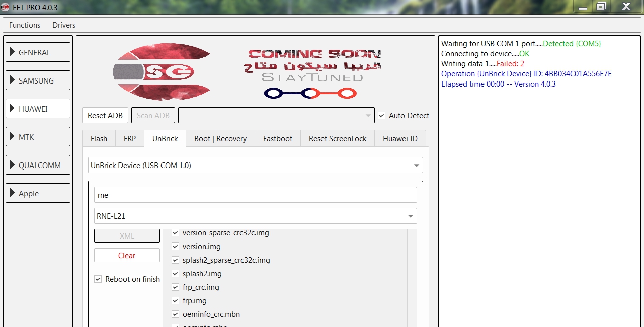Switch to the Flash tab
This screenshot has height=327, width=644.
point(99,138)
